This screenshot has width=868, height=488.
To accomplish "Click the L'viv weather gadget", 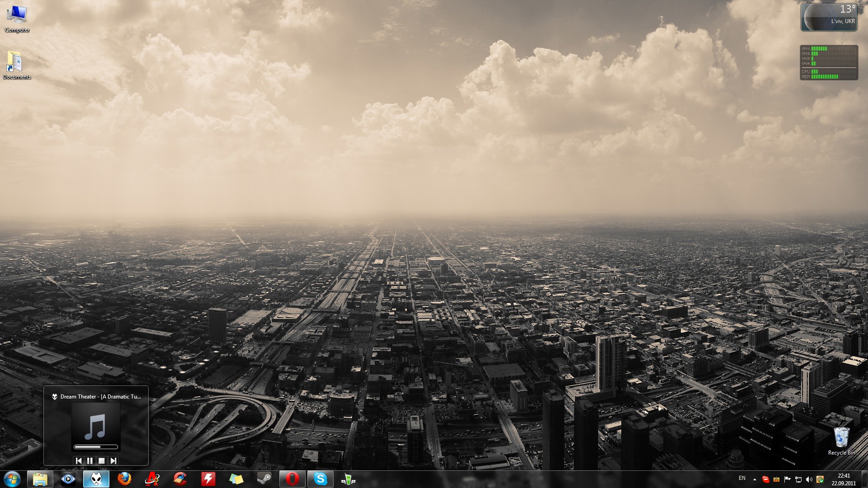I will [x=828, y=17].
